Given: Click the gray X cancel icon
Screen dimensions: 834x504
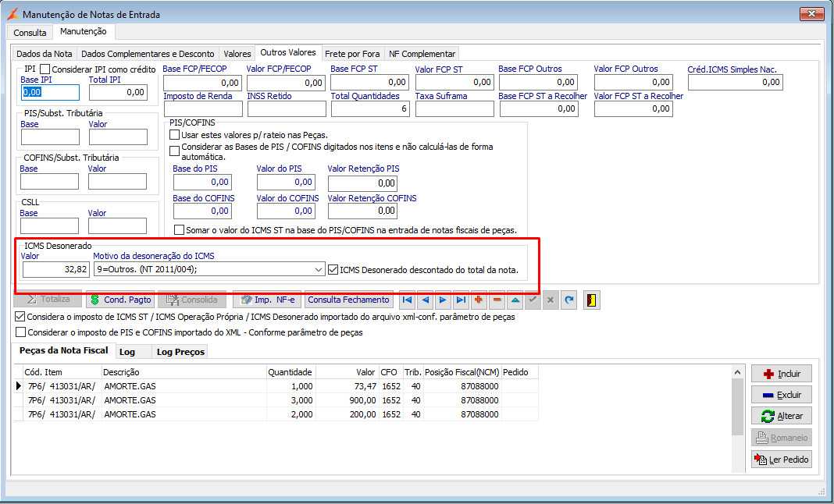Looking at the screenshot, I should 551,300.
